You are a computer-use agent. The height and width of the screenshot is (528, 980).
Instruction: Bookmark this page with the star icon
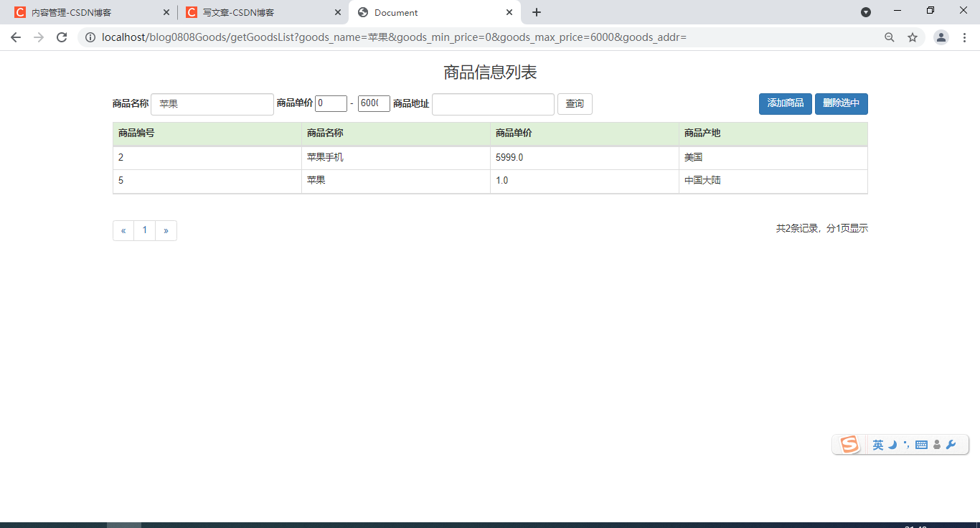point(914,37)
